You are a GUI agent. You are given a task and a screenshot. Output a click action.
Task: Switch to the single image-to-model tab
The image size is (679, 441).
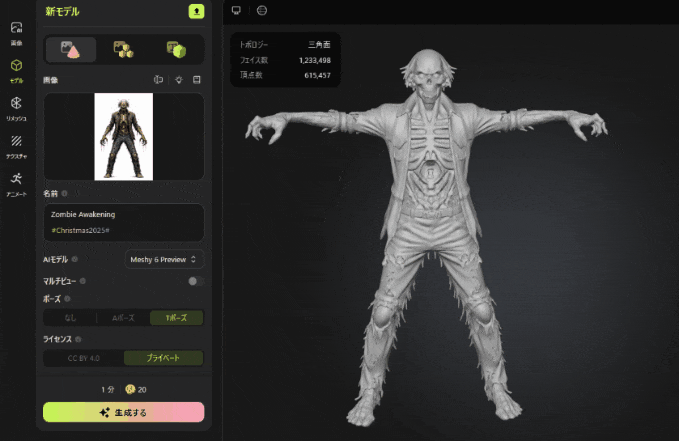tap(71, 49)
